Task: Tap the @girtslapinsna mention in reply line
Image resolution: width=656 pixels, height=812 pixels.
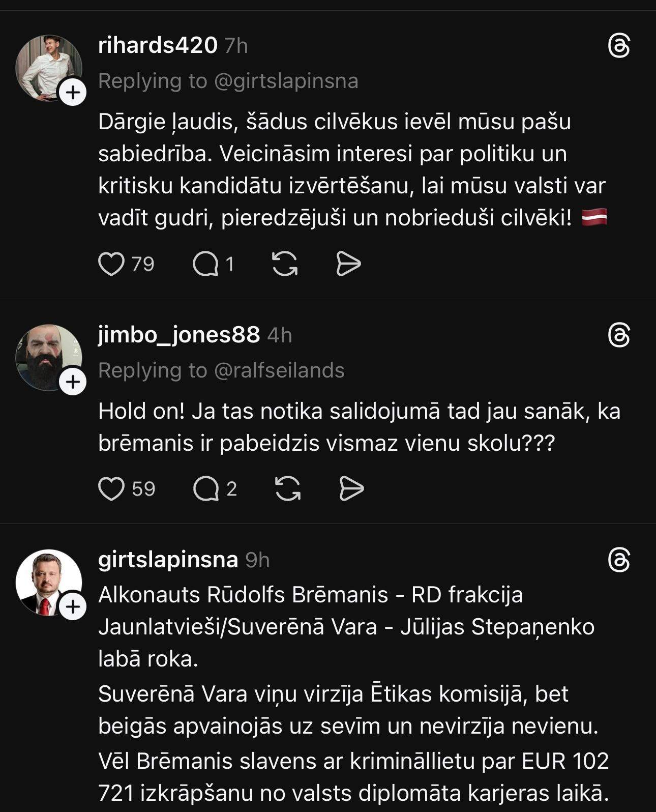Action: 286,81
